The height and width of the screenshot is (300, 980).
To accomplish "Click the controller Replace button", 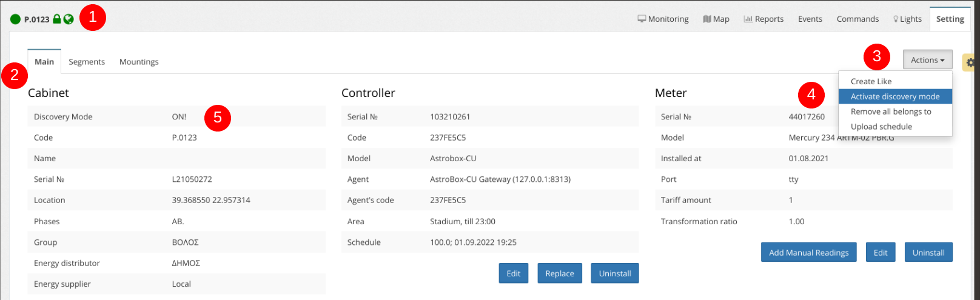I will [x=559, y=273].
